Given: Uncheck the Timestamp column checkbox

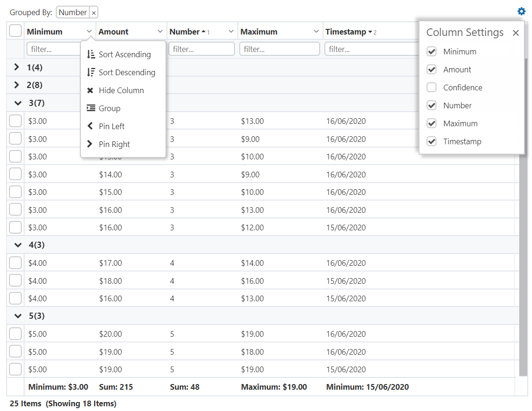Looking at the screenshot, I should [x=431, y=141].
